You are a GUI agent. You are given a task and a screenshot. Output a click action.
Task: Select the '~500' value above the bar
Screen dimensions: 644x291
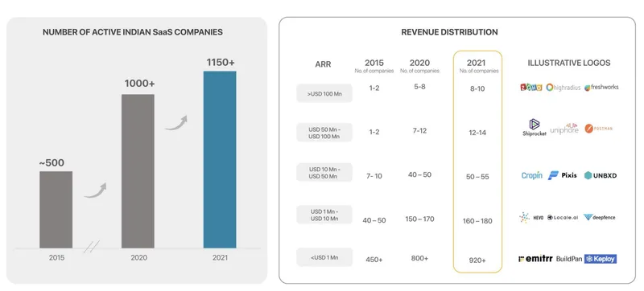coord(52,162)
